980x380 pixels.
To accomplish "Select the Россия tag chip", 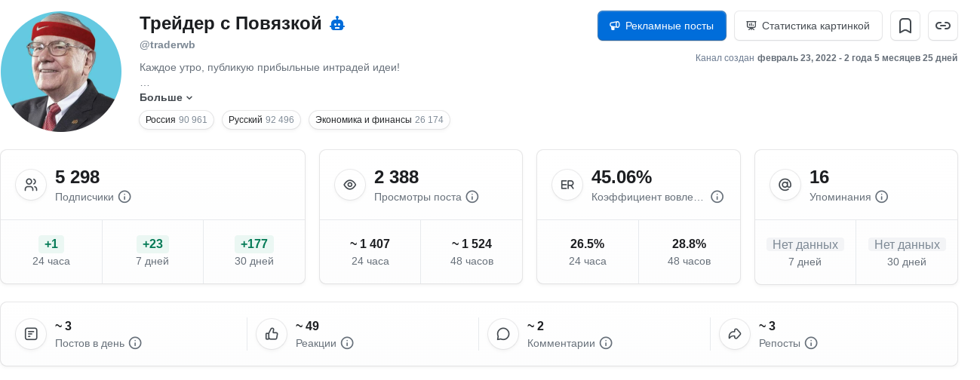I will tap(177, 120).
